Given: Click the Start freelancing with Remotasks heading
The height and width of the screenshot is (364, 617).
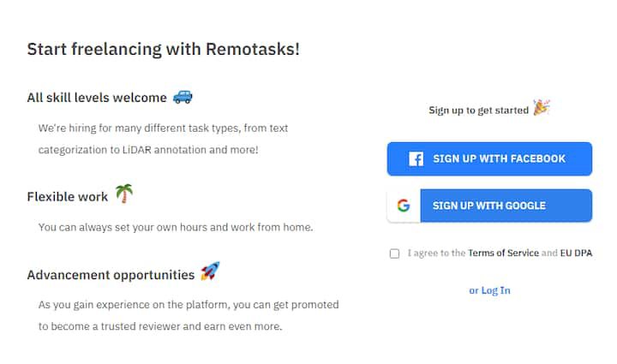Looking at the screenshot, I should 164,49.
